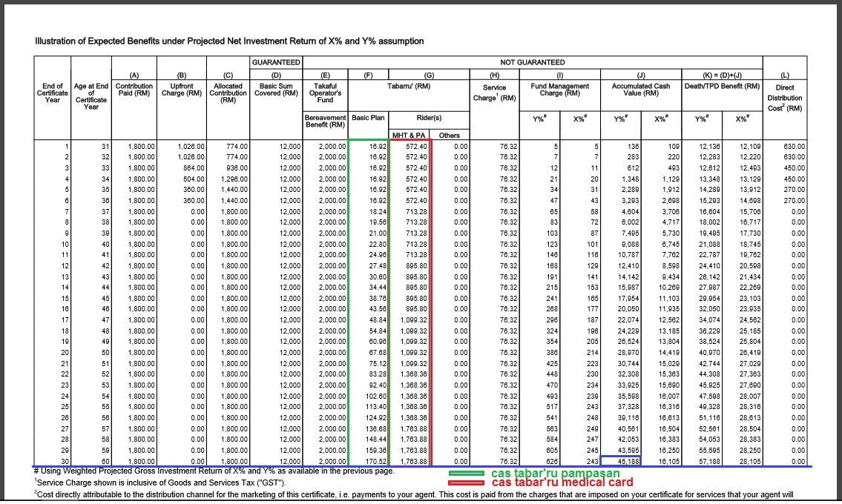This screenshot has width=842, height=504.
Task: Select the NOT GUARANTEED column group header
Action: [x=532, y=62]
